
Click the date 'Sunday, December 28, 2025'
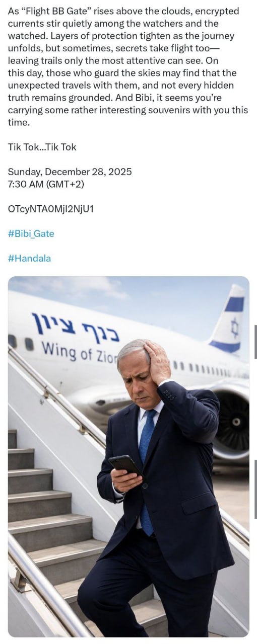point(70,172)
